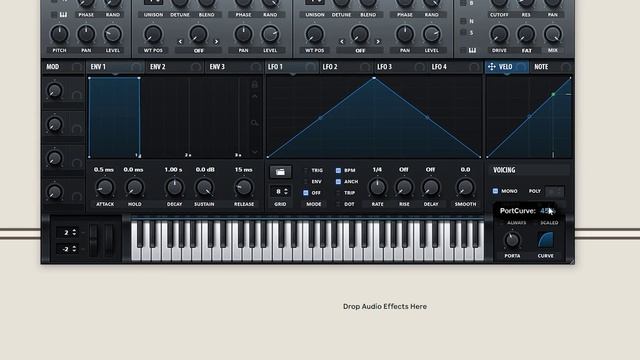Open the LFO shape folder icon
Viewport: 640px width, 360px height.
pyautogui.click(x=280, y=172)
